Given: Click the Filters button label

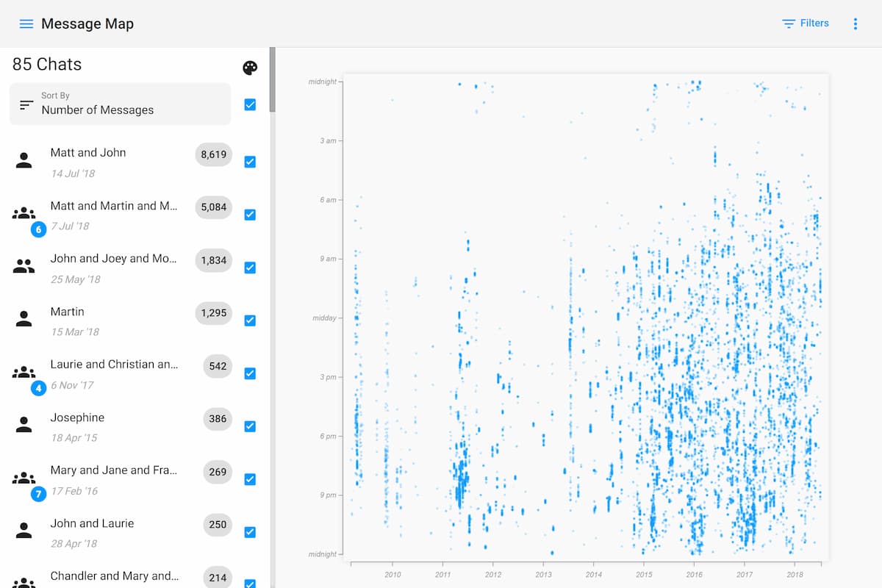Looking at the screenshot, I should coord(814,24).
